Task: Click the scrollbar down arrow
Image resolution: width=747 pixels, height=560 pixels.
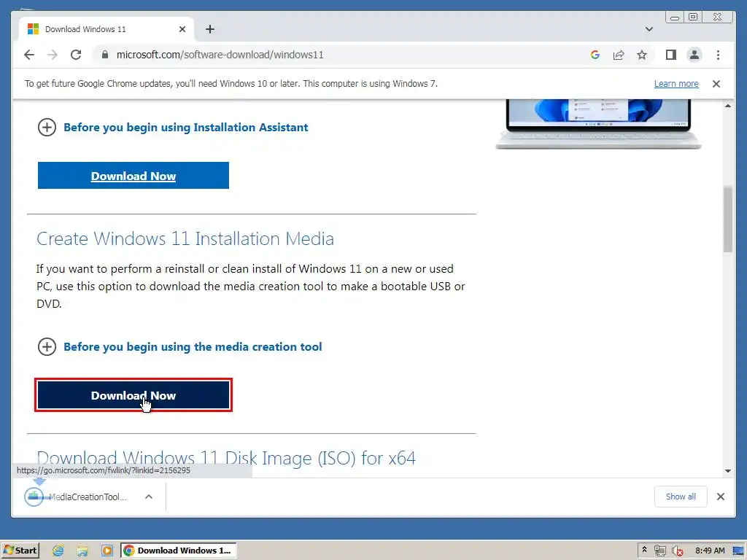Action: tap(727, 471)
